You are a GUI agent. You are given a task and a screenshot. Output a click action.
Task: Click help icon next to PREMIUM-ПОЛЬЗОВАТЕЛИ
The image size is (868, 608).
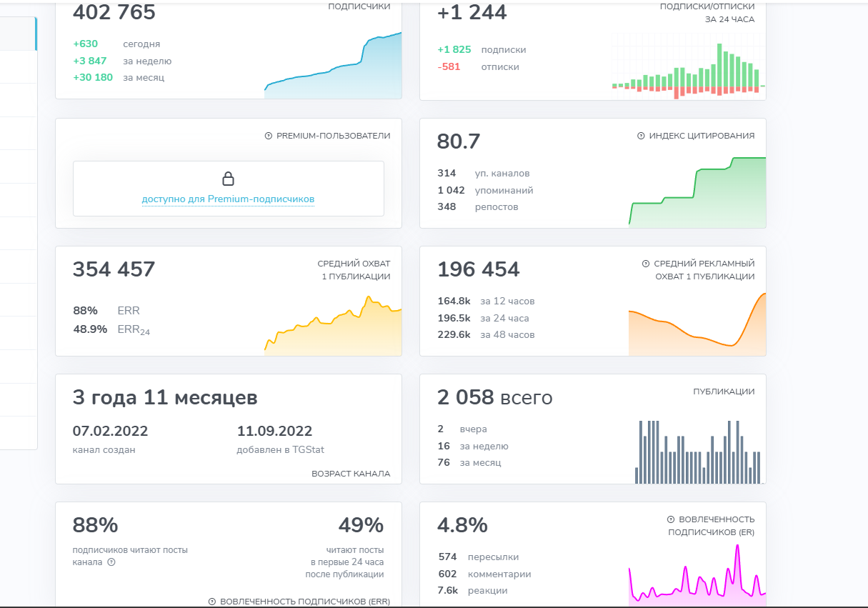pos(269,136)
